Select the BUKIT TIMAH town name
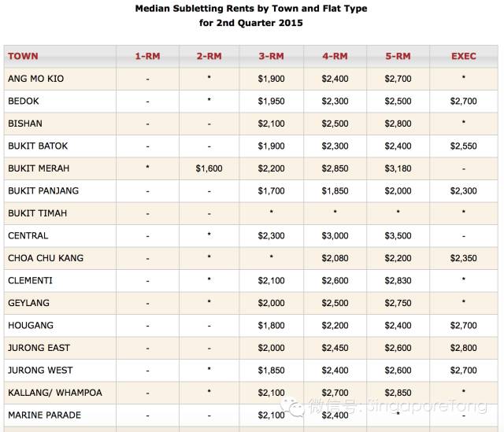This screenshot has width=504, height=432. (37, 213)
